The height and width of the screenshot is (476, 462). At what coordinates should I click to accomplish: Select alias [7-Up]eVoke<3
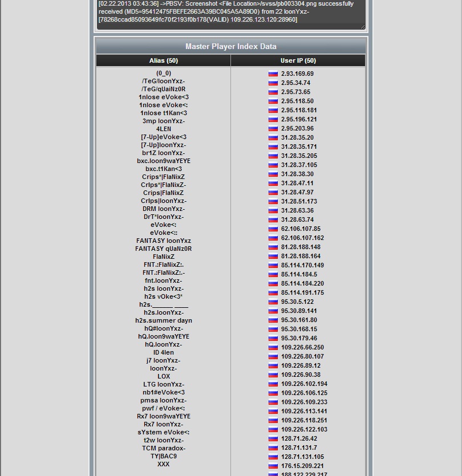pos(164,137)
